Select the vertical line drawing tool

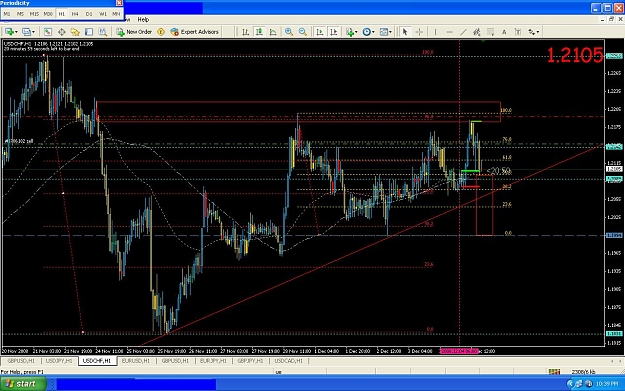pos(435,32)
